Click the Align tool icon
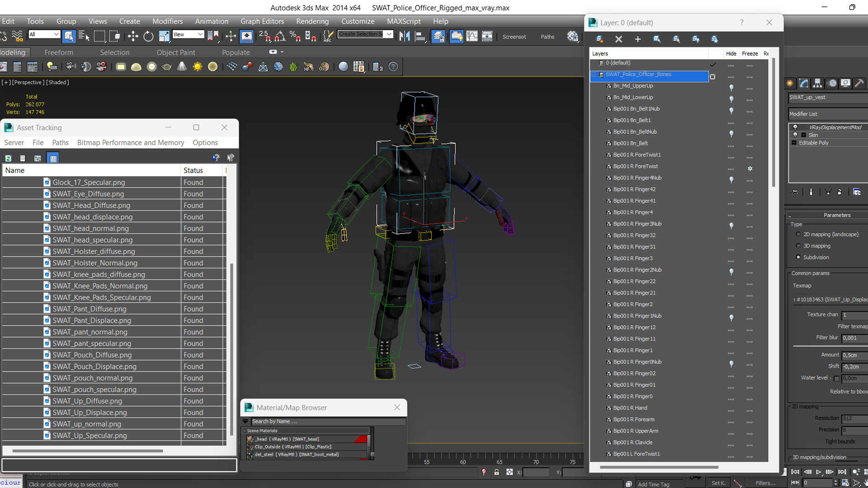868x488 pixels. [x=420, y=36]
